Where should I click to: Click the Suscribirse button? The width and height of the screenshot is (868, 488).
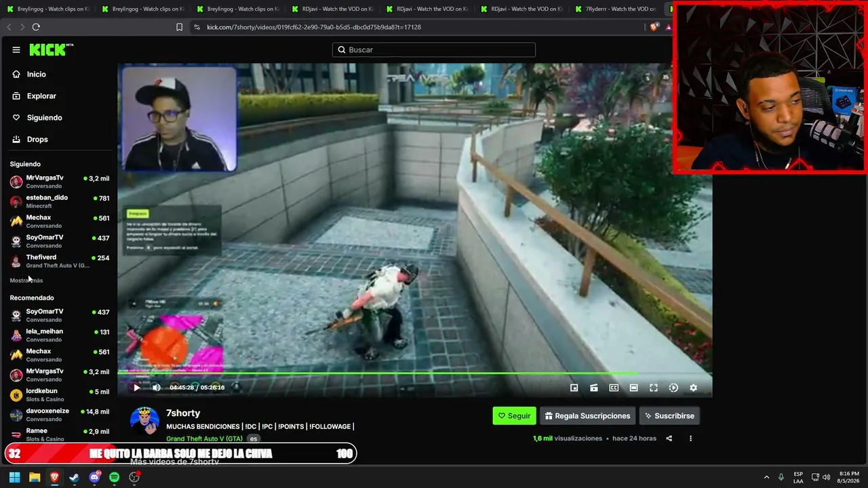coord(669,415)
